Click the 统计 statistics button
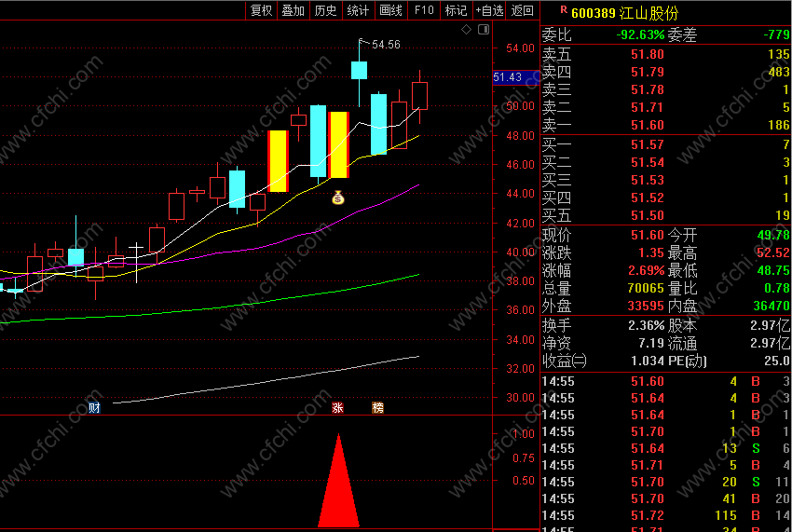This screenshot has width=792, height=532. (358, 10)
